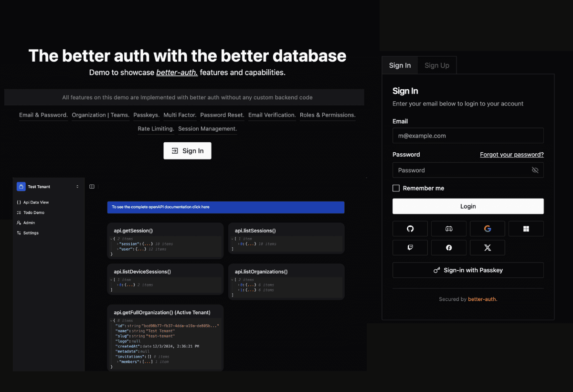Click Sign-in with Passkey
Image resolution: width=573 pixels, height=392 pixels.
(468, 270)
